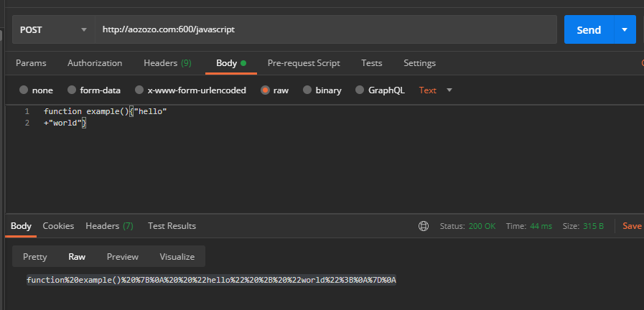Screen dimensions: 644x310
Task: Select the response Body tab
Action: (x=21, y=226)
